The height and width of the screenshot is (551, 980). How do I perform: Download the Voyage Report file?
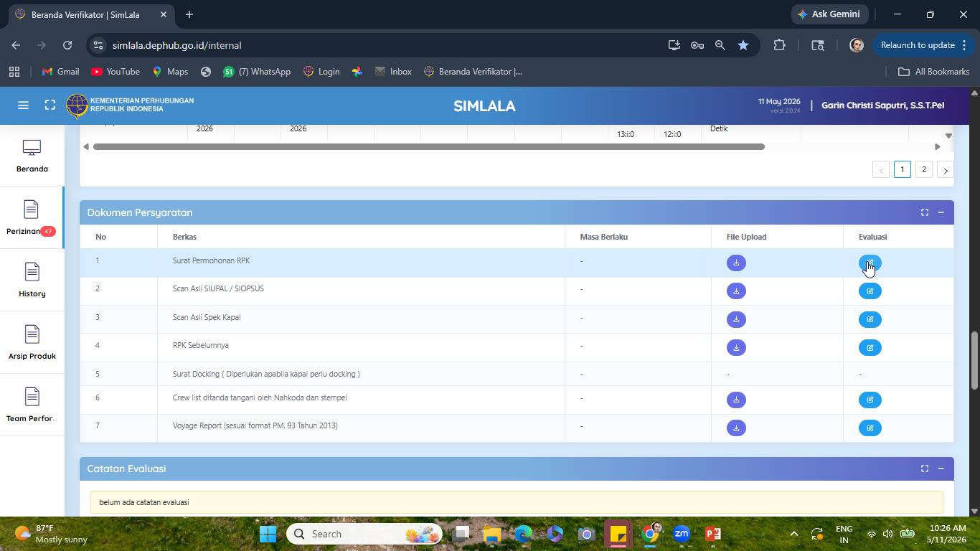(736, 428)
